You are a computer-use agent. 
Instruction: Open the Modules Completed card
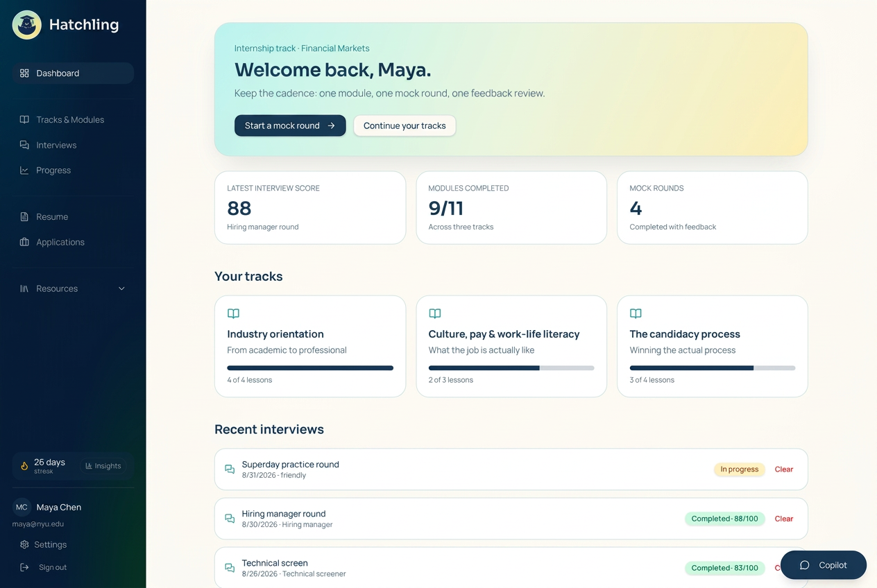tap(511, 208)
